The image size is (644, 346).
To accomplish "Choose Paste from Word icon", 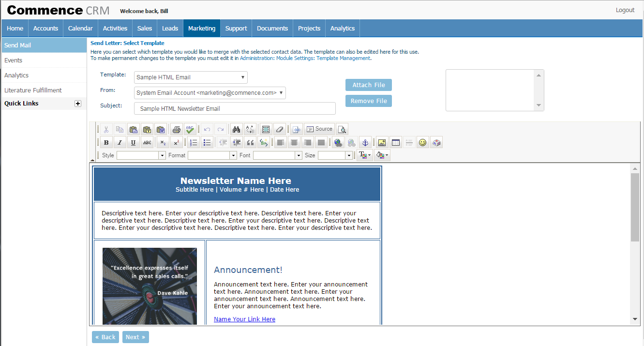I will pyautogui.click(x=161, y=129).
